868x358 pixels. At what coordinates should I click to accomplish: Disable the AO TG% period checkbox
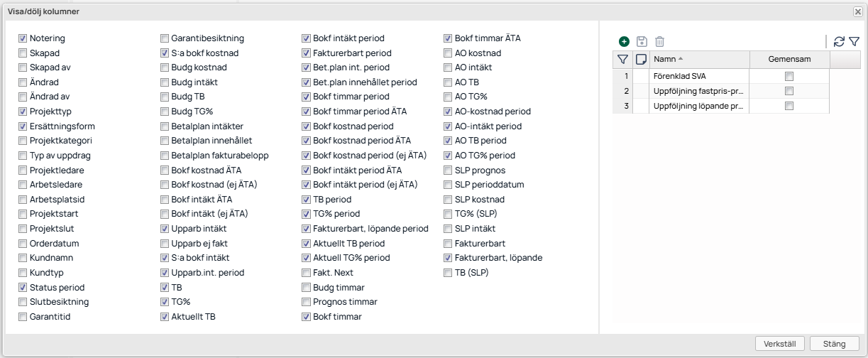pos(449,156)
